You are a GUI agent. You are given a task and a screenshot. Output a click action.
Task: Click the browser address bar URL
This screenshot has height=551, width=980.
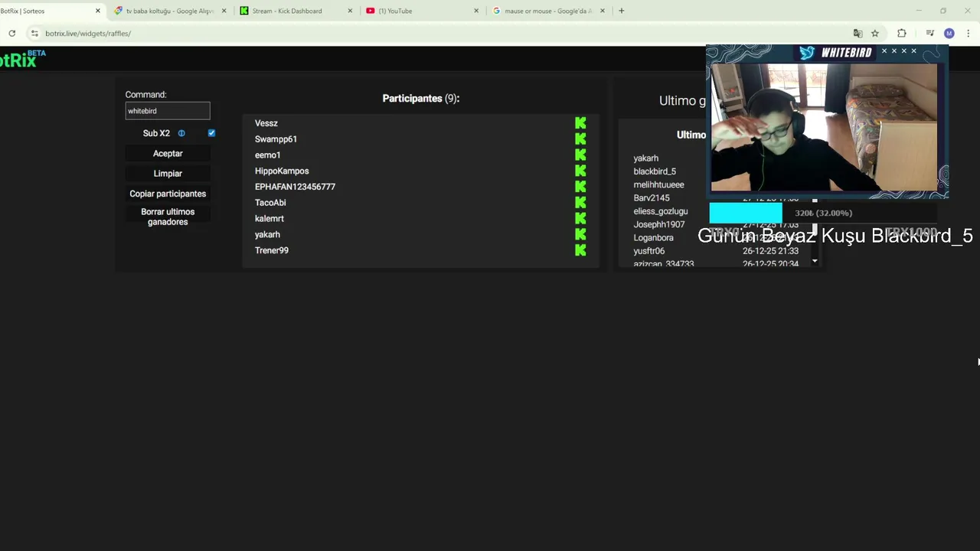88,33
